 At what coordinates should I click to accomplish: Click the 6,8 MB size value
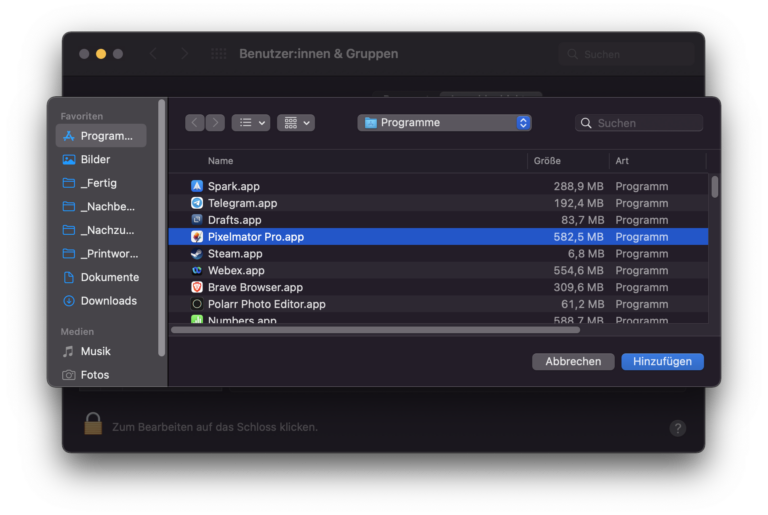pyautogui.click(x=586, y=254)
